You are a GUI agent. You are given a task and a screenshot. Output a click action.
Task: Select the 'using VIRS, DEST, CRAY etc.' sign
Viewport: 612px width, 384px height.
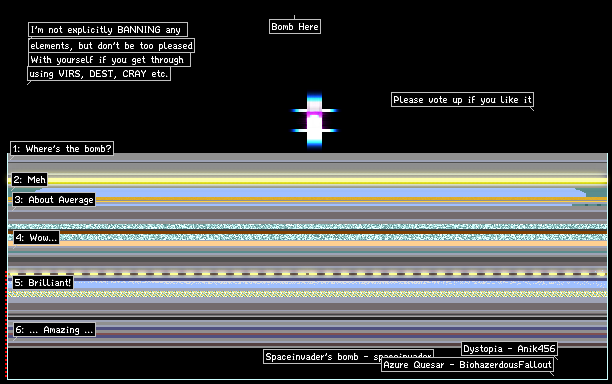tap(99, 73)
